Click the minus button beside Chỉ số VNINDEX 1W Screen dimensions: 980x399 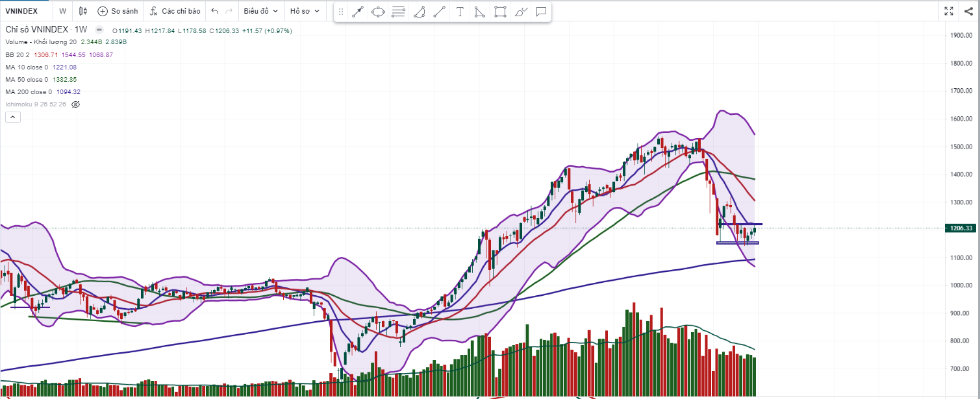click(99, 30)
